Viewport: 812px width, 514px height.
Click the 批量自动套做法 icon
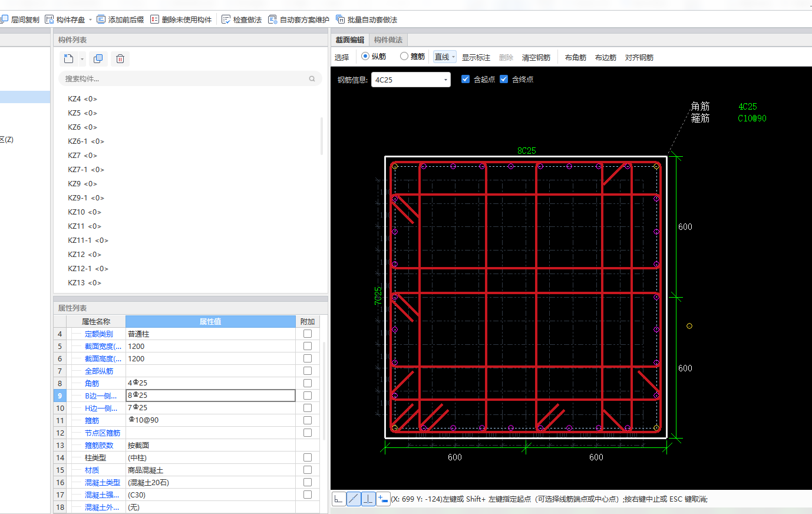[x=340, y=19]
